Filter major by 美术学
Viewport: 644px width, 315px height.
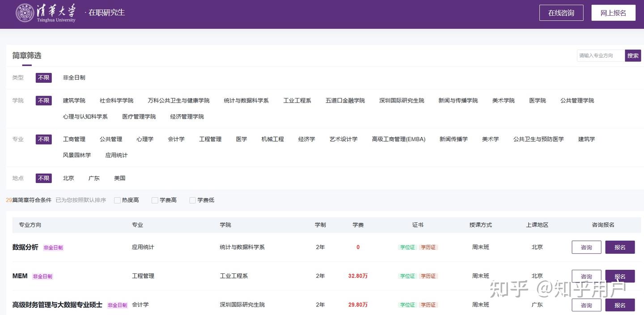click(x=491, y=139)
